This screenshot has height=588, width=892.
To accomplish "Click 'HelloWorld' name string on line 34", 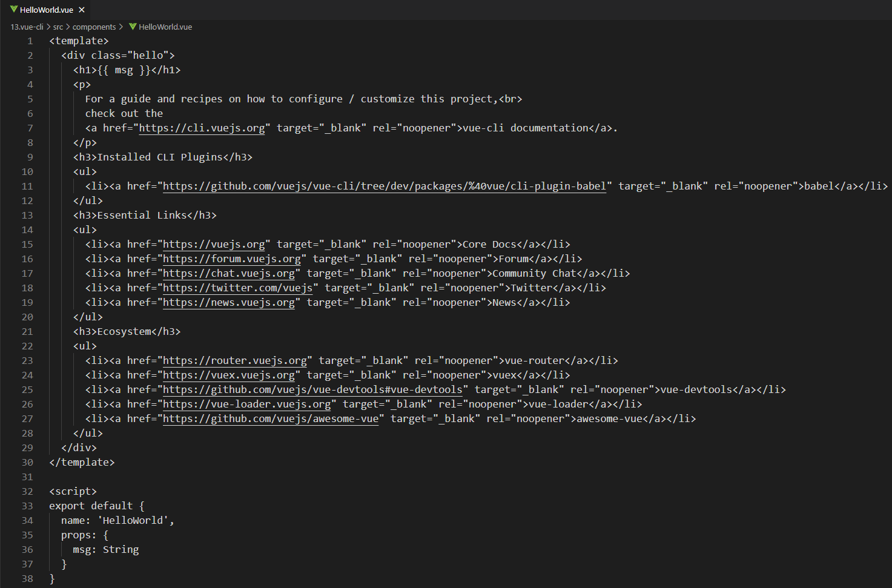I will point(133,520).
